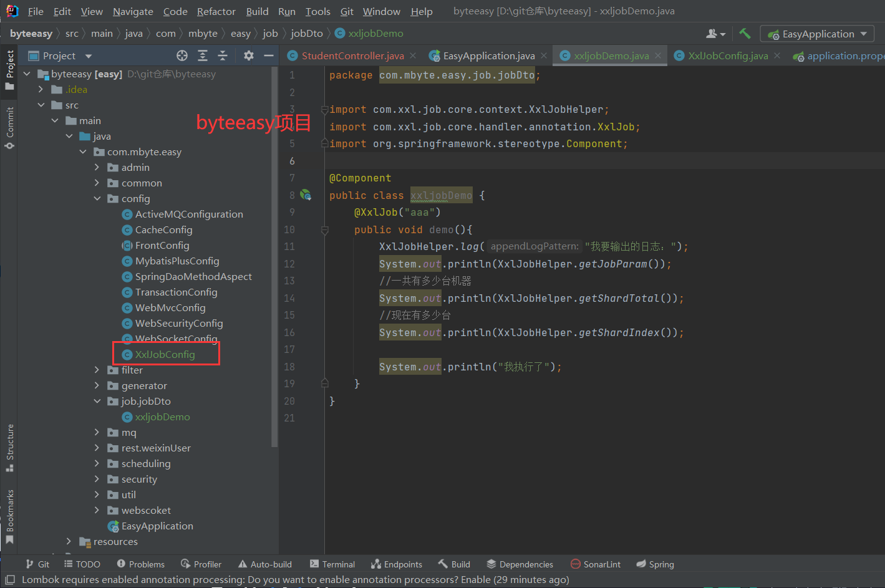
Task: Open the Dependencies tool window
Action: point(520,564)
